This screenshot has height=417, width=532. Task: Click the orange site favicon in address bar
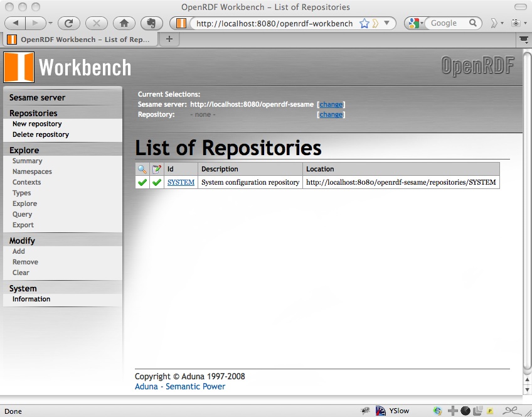(181, 23)
